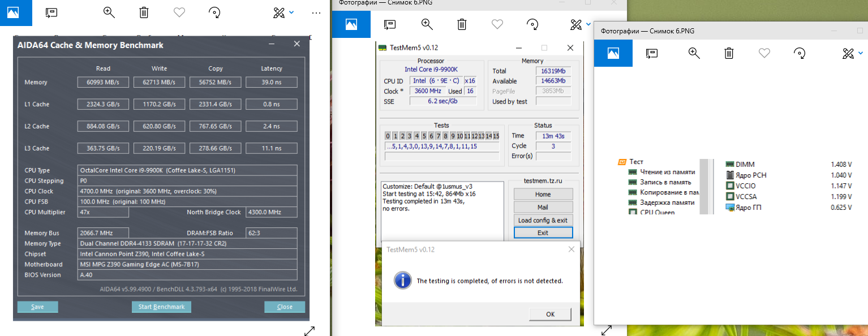
Task: Click the VCCIO voltage row
Action: [x=789, y=186]
